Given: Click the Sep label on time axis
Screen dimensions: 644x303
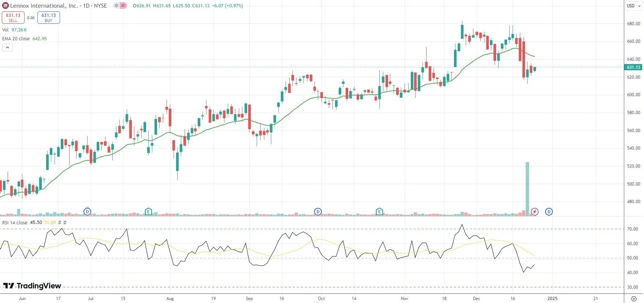Looking at the screenshot, I should click(x=249, y=299).
